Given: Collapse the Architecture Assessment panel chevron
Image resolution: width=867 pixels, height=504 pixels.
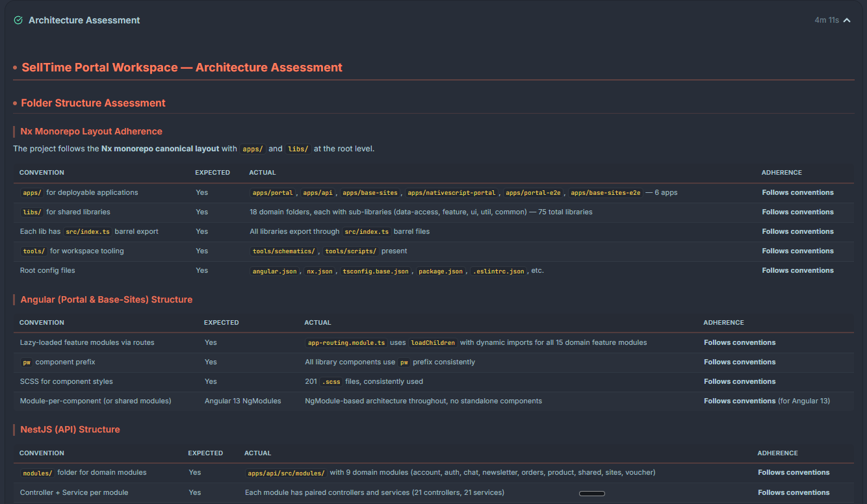Looking at the screenshot, I should 847,20.
